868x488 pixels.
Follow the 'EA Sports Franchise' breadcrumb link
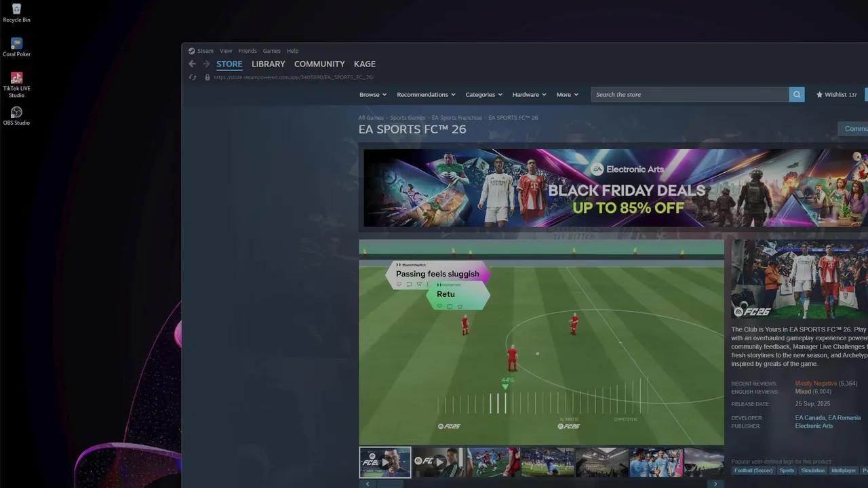pos(457,118)
